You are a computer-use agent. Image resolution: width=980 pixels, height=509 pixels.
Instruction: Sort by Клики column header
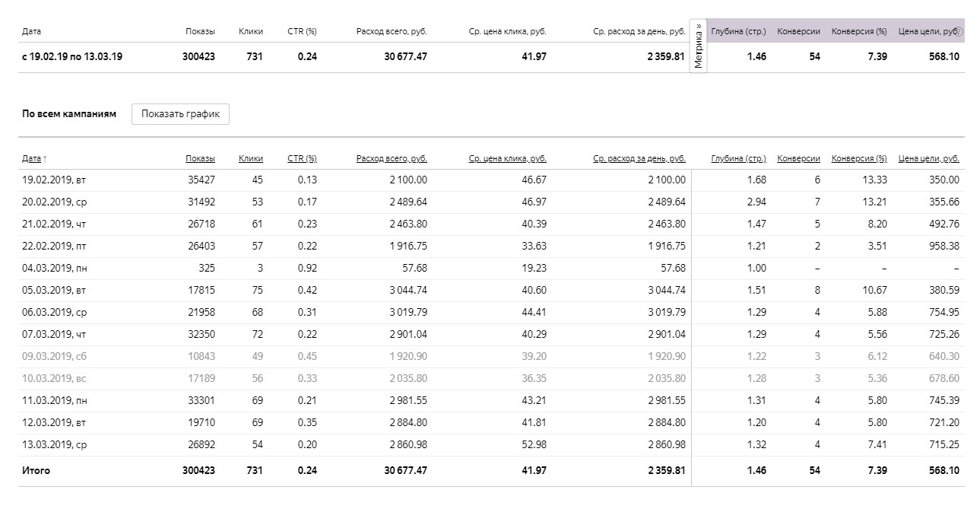(251, 159)
